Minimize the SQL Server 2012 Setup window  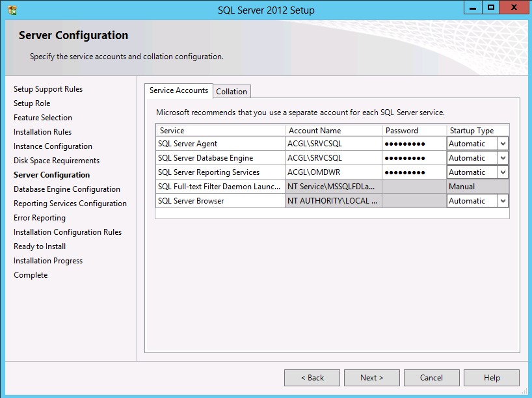(x=473, y=7)
